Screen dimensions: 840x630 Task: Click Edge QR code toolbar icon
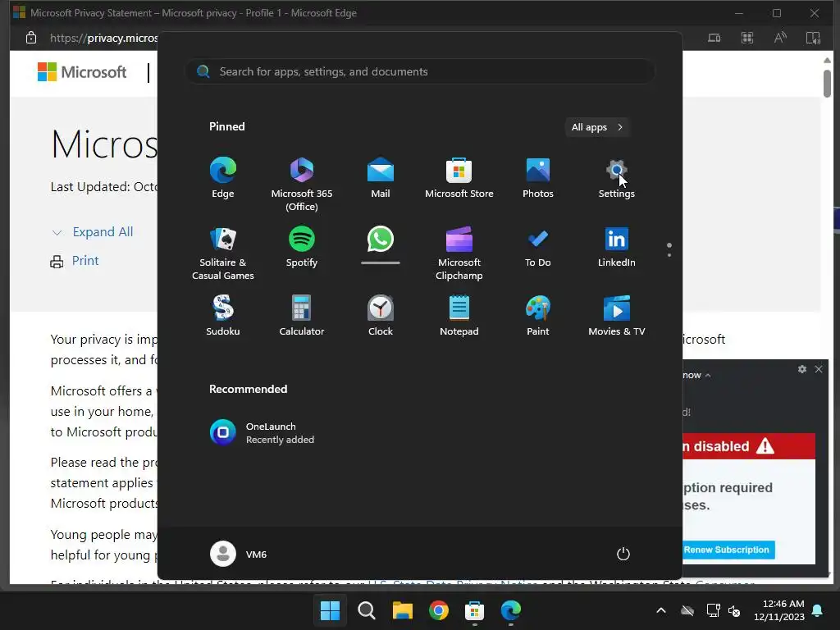pyautogui.click(x=746, y=38)
